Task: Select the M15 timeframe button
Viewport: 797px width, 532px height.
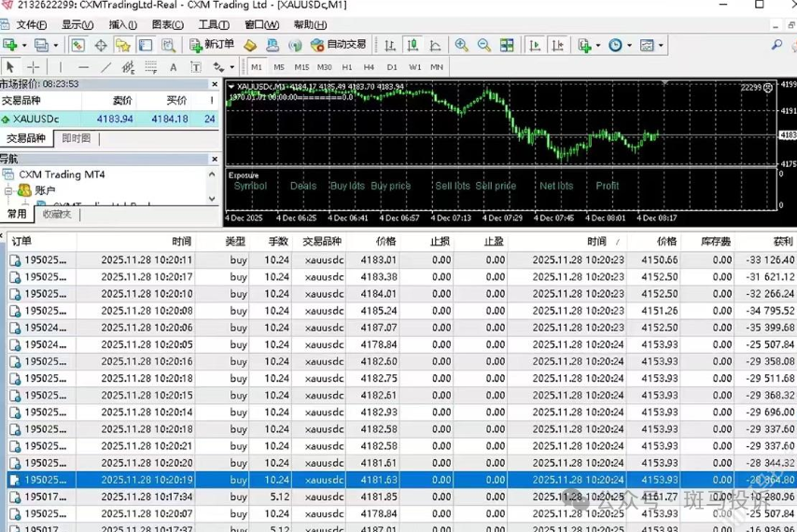Action: point(301,67)
